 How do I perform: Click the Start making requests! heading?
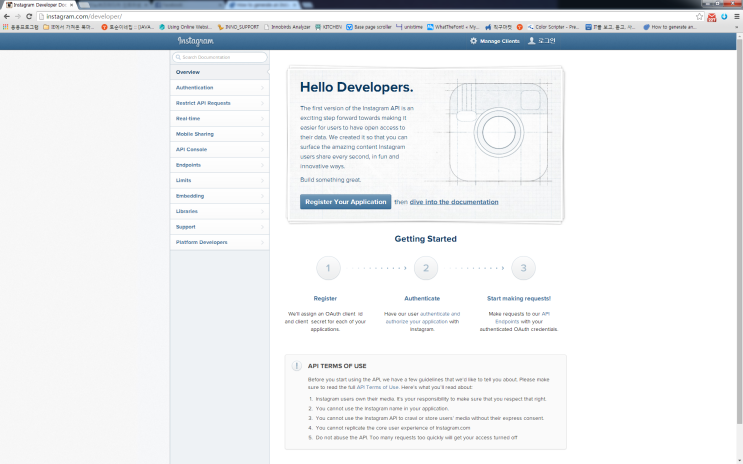[519, 299]
